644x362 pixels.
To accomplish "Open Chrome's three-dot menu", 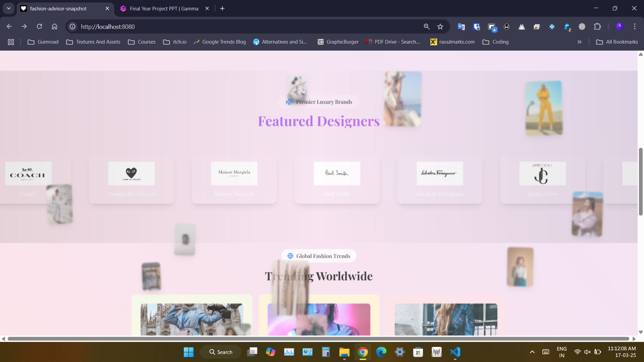I will pyautogui.click(x=635, y=26).
